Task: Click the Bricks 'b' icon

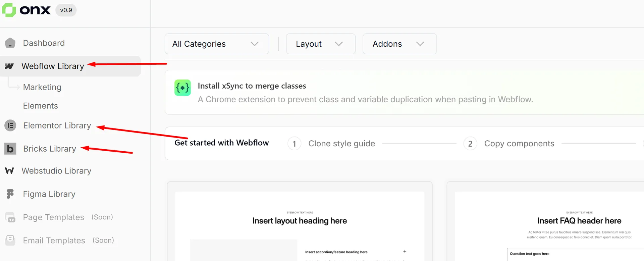Action: 10,149
